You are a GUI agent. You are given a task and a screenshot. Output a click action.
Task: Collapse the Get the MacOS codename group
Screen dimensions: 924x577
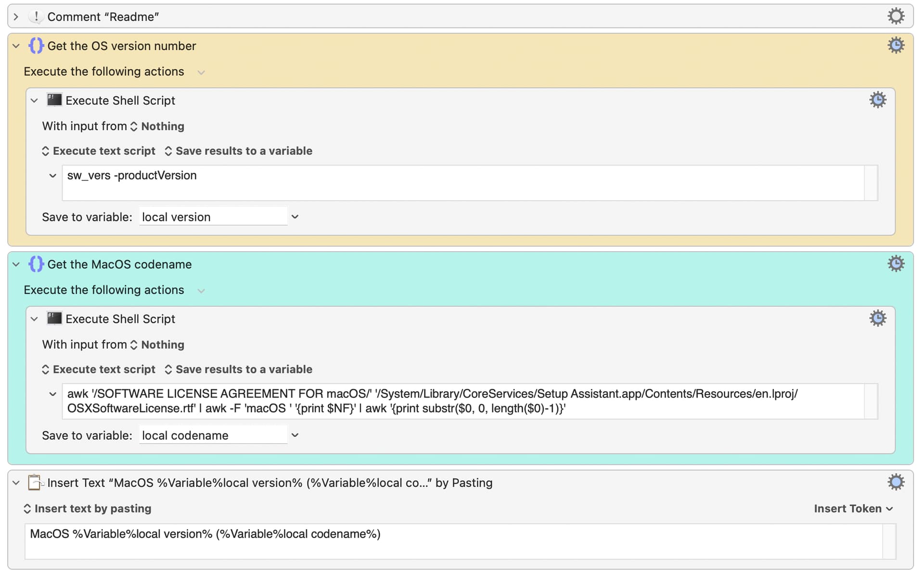click(x=16, y=264)
